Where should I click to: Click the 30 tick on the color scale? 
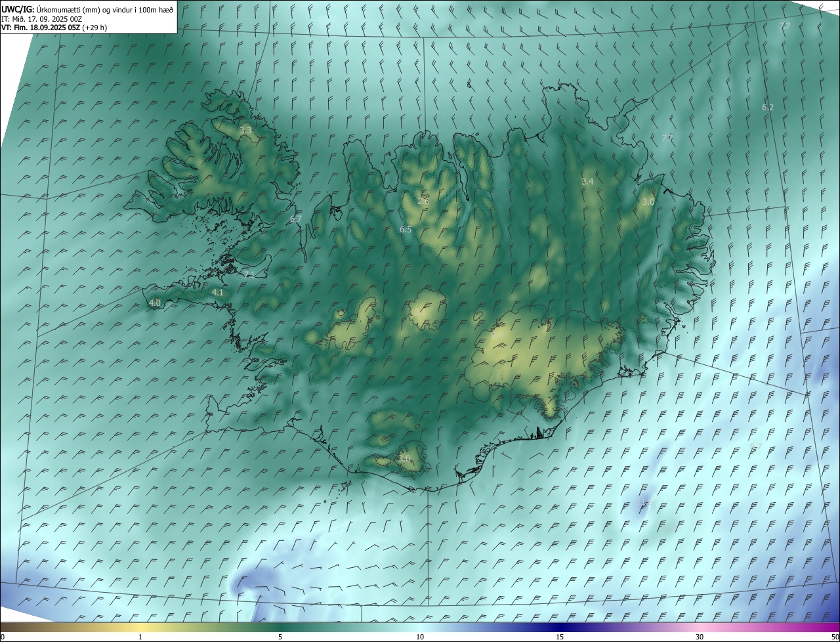point(700,637)
